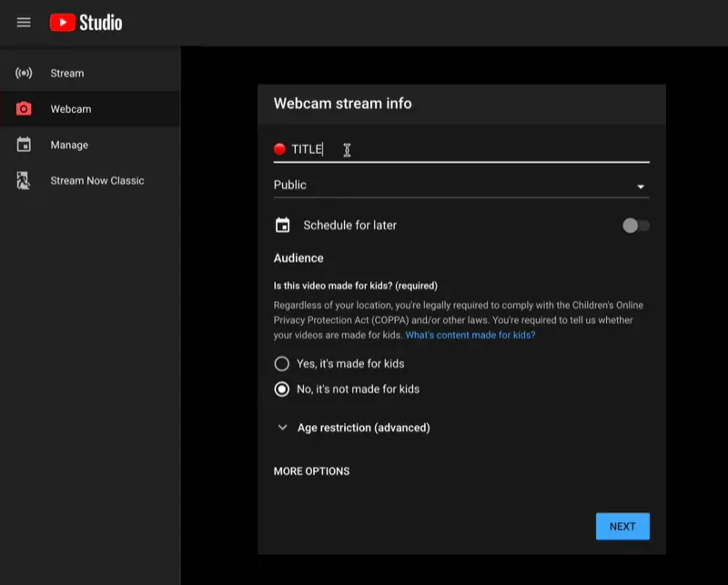Select "No, it's not made for kids"
The image size is (728, 585).
pos(282,389)
